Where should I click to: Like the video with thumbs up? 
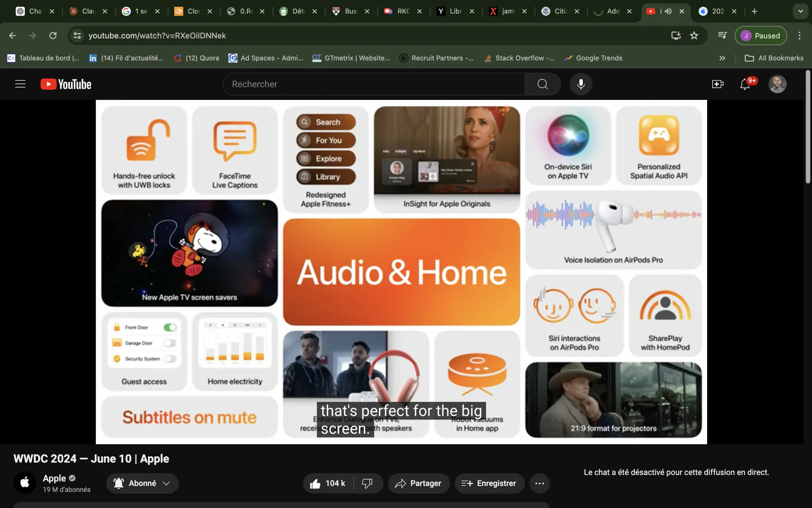coord(328,483)
